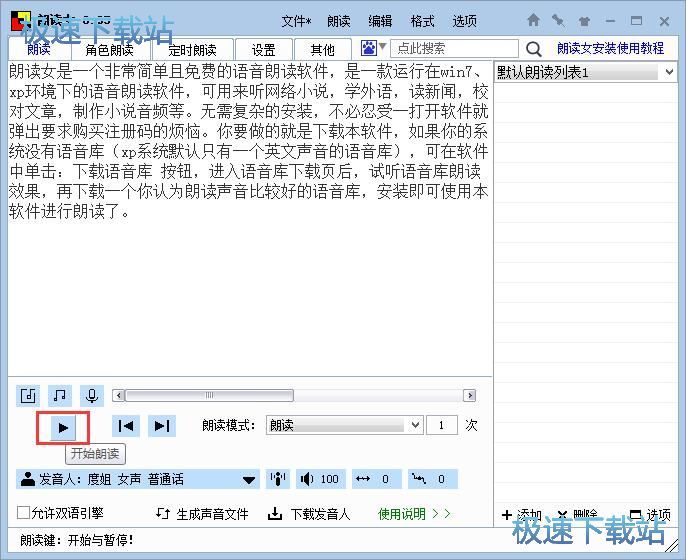
Task: Open the 编辑 menu
Action: click(380, 21)
